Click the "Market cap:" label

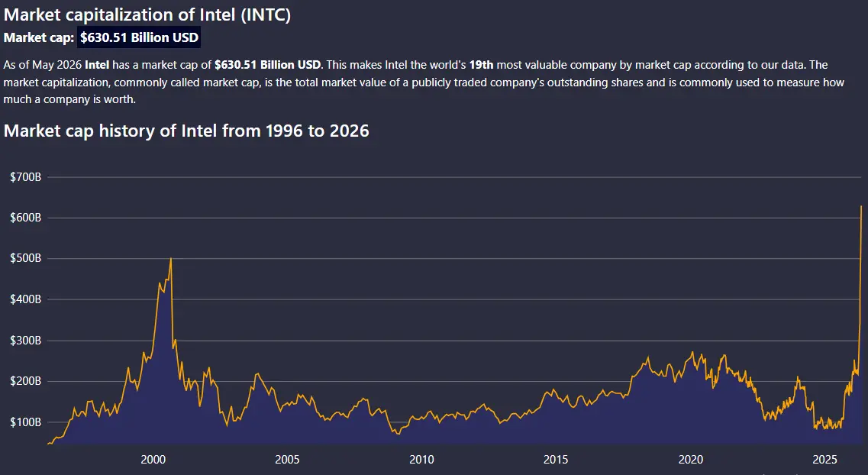coord(39,37)
